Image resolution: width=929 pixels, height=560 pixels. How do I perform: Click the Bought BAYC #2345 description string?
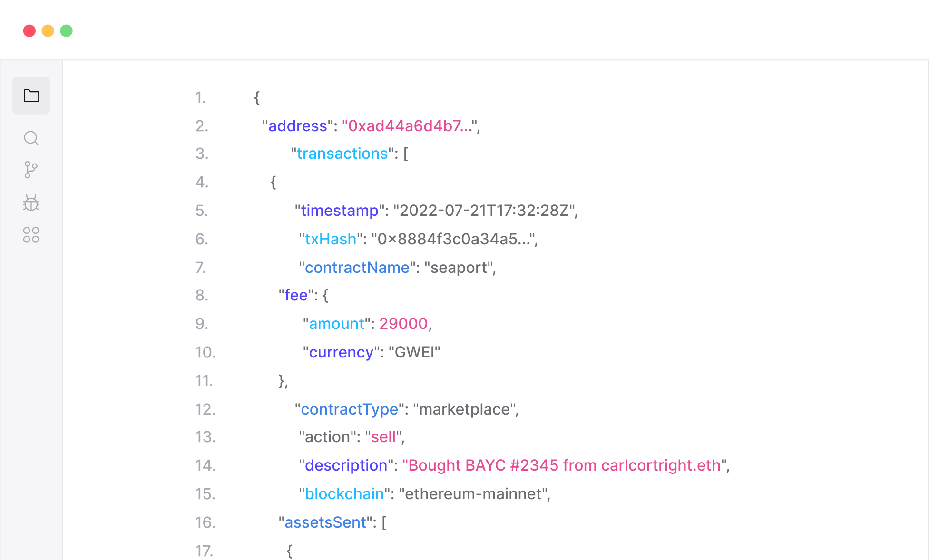coord(564,465)
